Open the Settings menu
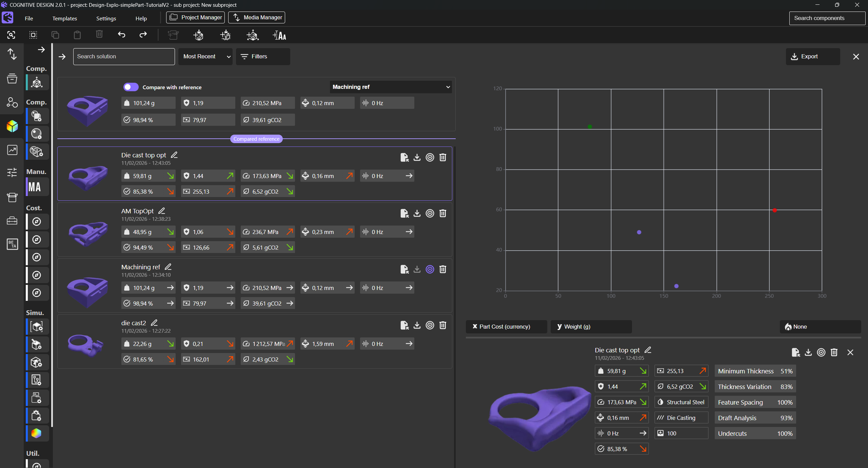The height and width of the screenshot is (468, 868). 106,18
